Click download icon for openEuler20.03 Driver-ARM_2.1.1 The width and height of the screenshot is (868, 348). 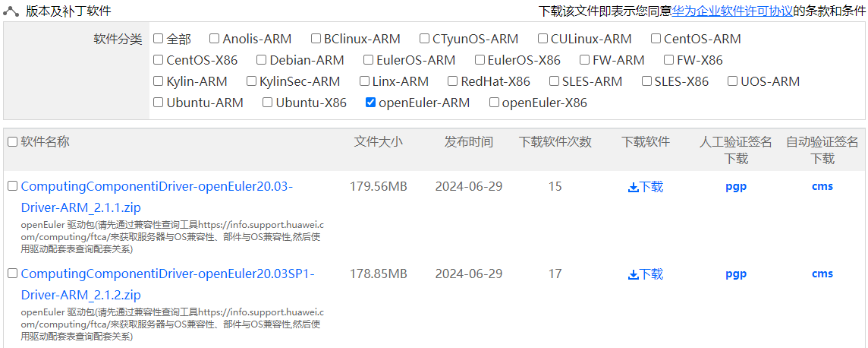[634, 188]
